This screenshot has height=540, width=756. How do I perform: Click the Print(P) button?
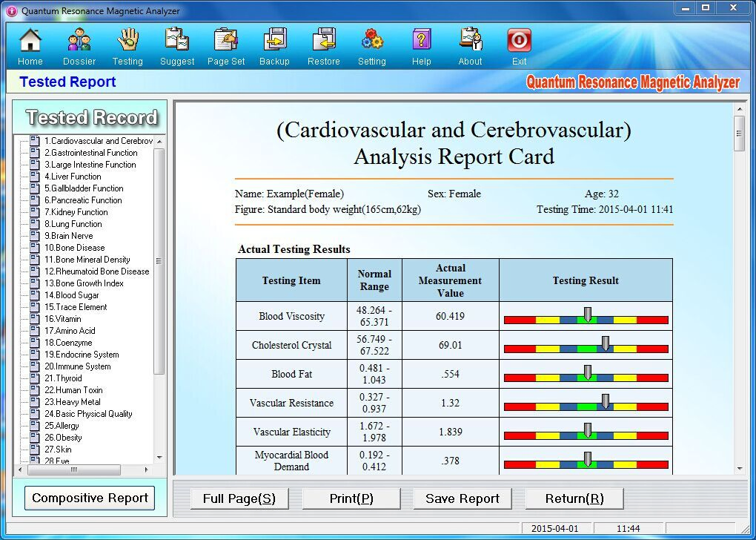(350, 499)
